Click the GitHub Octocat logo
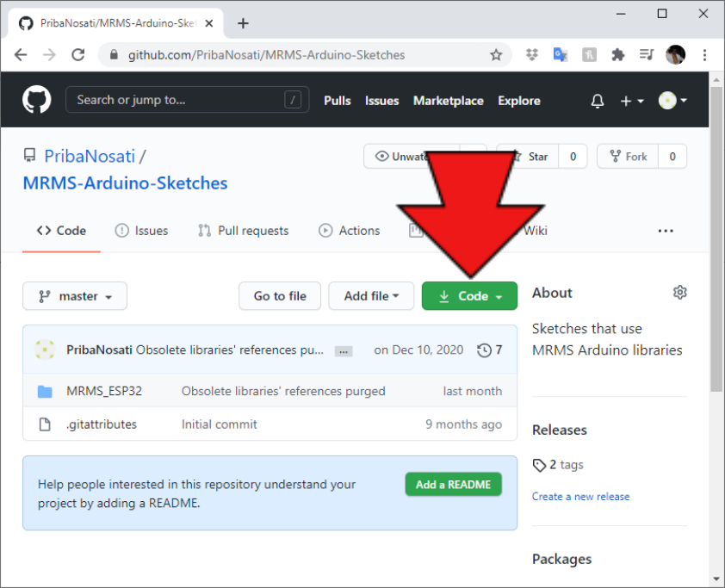 (x=37, y=100)
